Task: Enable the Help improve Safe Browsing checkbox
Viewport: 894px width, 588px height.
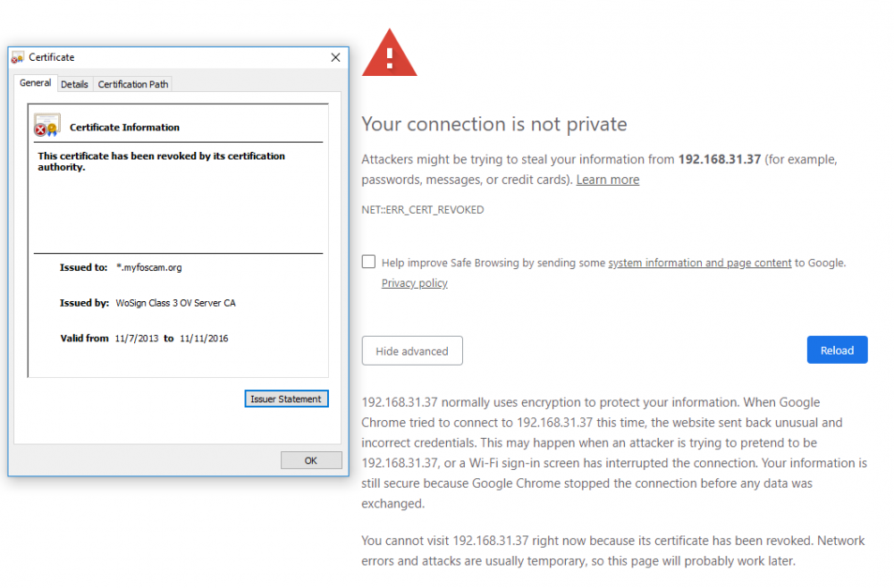Action: (368, 262)
